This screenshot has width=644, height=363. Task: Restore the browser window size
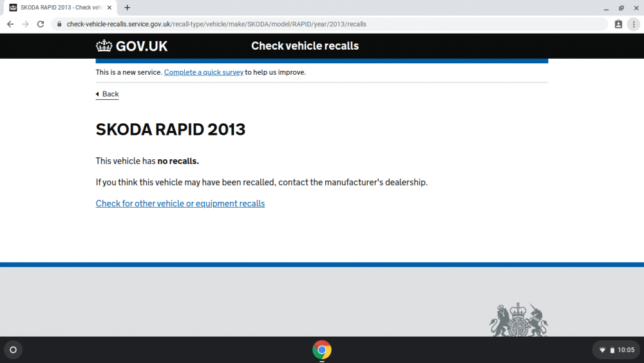click(x=621, y=8)
